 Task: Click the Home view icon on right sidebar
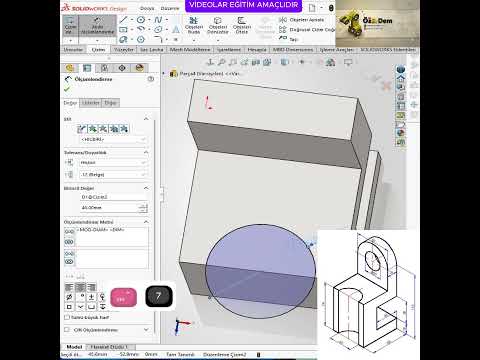pos(401,79)
